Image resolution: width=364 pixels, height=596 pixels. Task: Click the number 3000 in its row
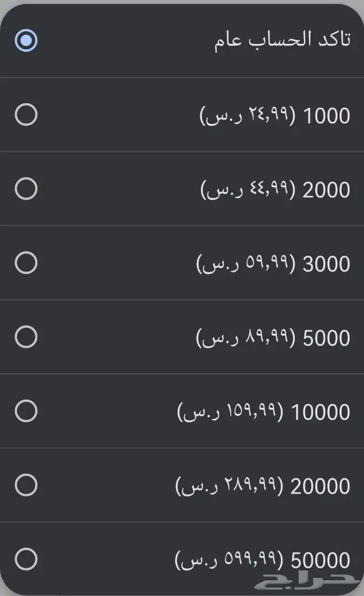tap(326, 264)
